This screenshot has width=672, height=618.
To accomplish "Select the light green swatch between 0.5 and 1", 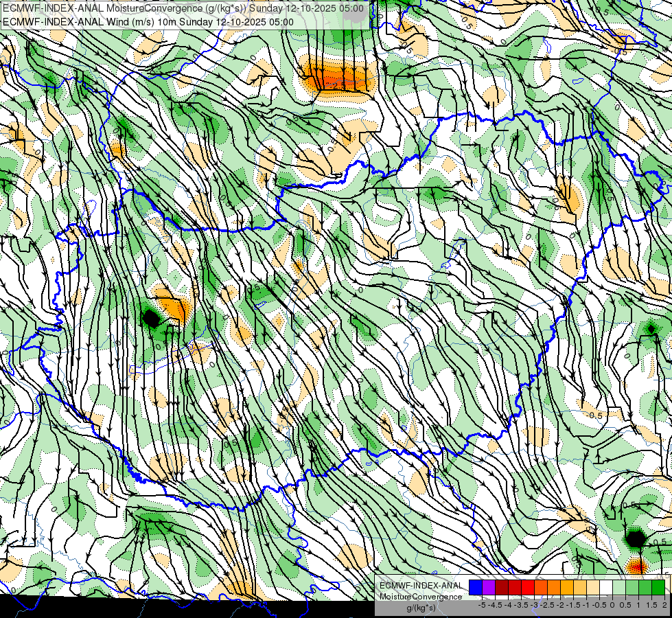I will pos(632,588).
